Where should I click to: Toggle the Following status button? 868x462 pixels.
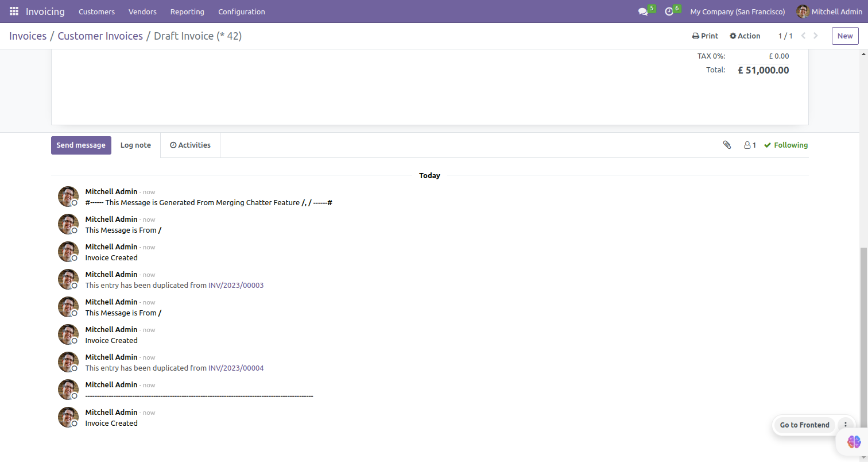(x=786, y=145)
